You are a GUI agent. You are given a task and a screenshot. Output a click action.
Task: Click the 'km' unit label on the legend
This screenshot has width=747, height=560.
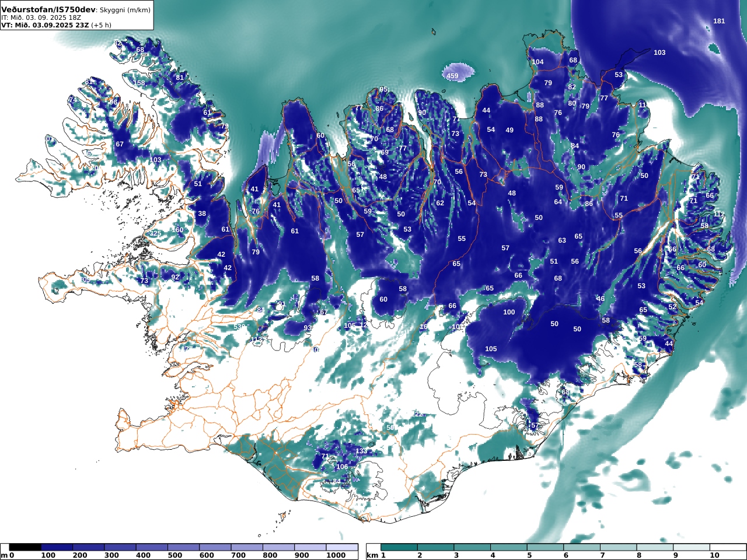pos(373,555)
